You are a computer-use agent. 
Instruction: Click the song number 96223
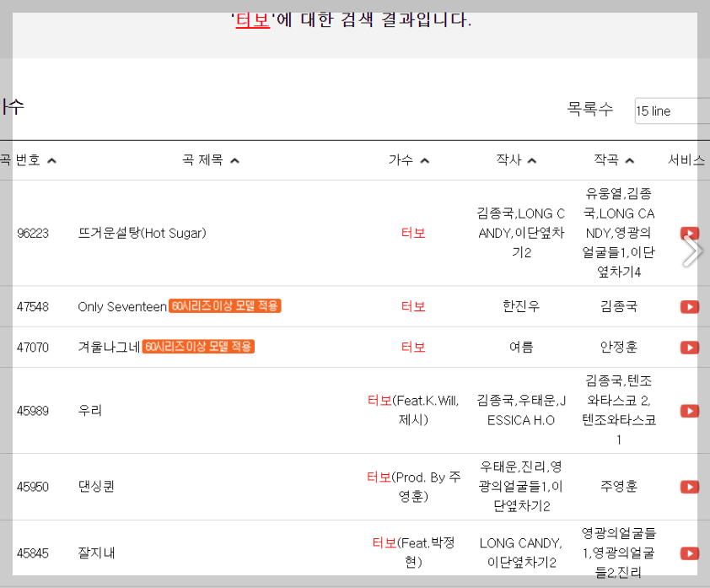pyautogui.click(x=32, y=233)
